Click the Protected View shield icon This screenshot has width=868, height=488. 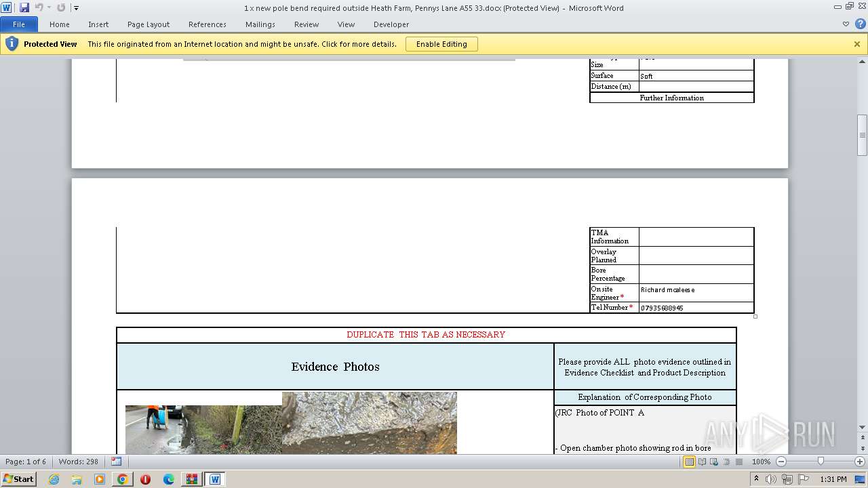coord(12,44)
